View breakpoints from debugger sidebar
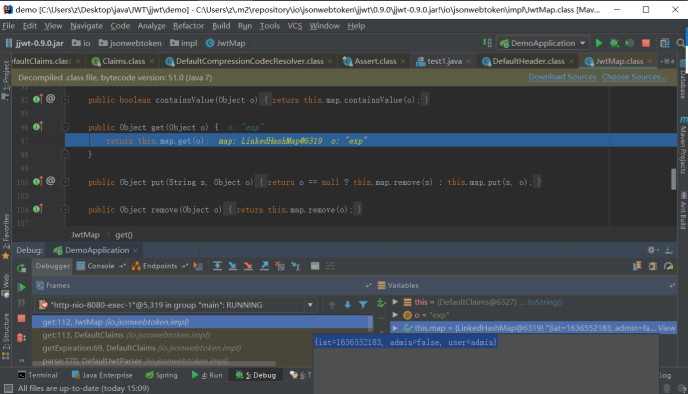688x394 pixels. pyautogui.click(x=22, y=338)
